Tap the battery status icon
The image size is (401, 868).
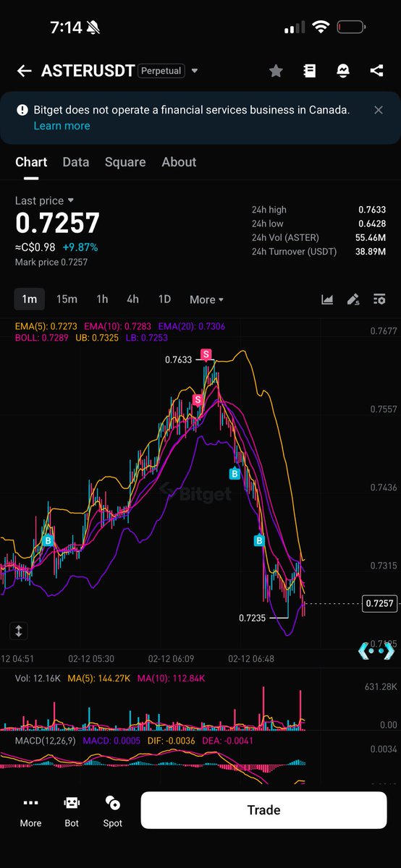point(351,28)
